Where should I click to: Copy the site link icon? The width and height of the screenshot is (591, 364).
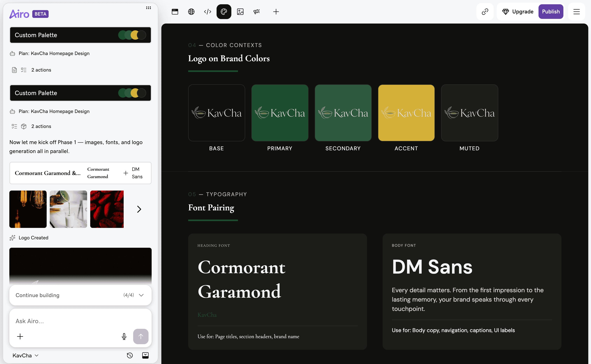[x=485, y=11]
